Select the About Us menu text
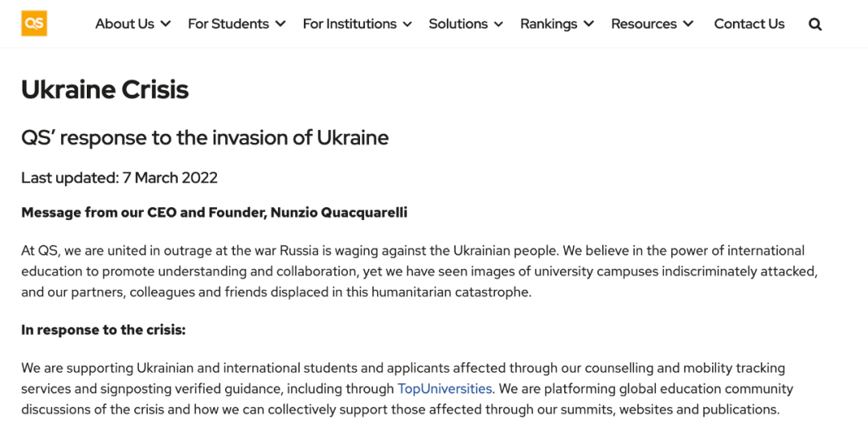 (x=125, y=24)
